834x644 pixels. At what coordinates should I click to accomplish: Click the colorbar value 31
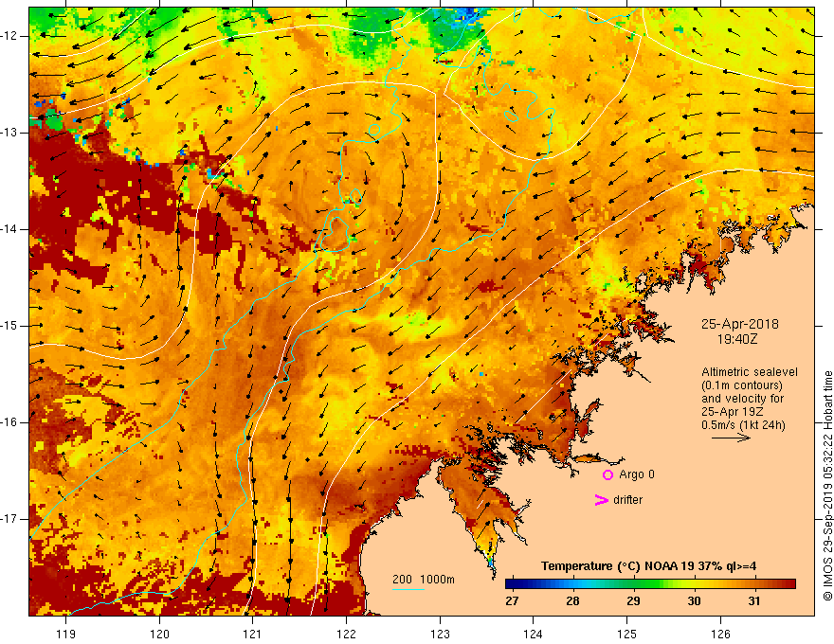pyautogui.click(x=753, y=601)
